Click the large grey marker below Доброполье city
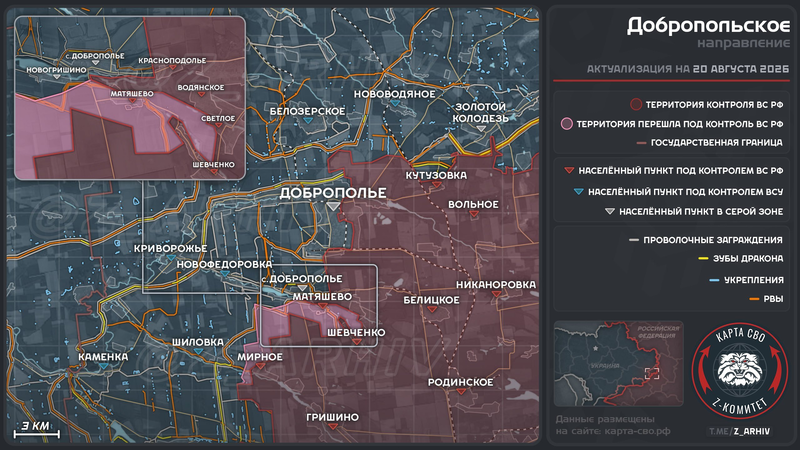 pyautogui.click(x=333, y=206)
